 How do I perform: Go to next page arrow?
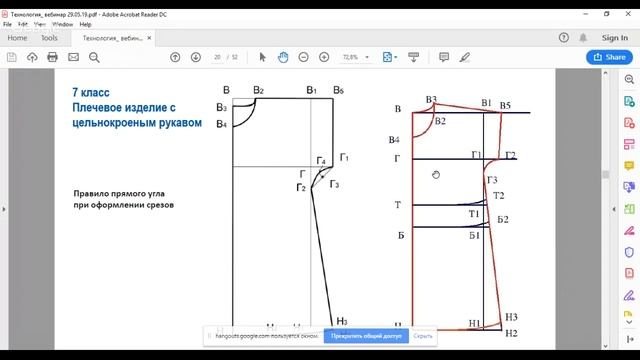[196, 57]
